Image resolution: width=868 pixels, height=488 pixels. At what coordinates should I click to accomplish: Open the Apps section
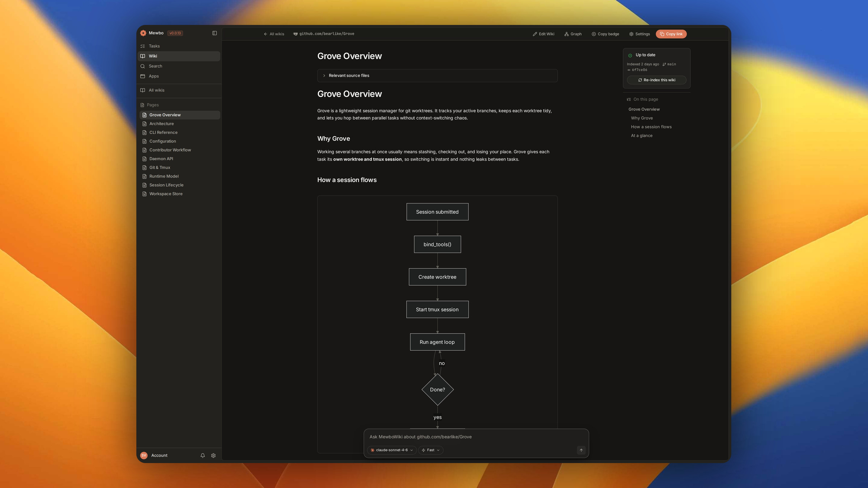179,76
